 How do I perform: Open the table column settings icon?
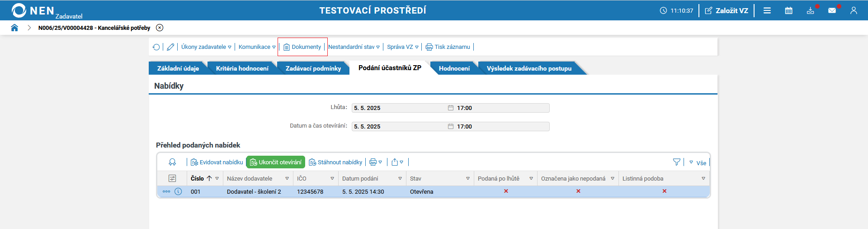[172, 178]
